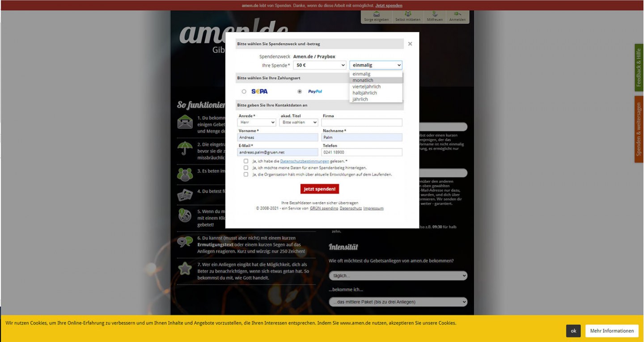644x342 pixels.
Task: Collapse the donation frequency dropdown showing einmalig
Action: pyautogui.click(x=376, y=65)
